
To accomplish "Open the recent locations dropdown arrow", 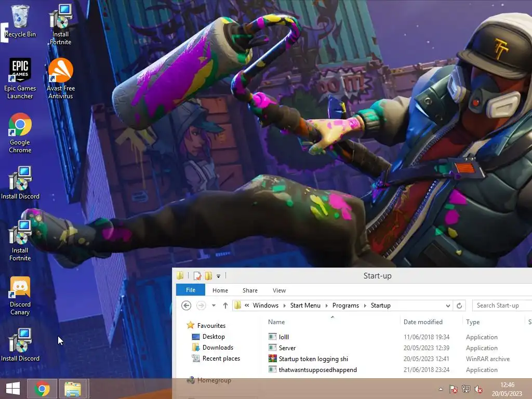I will pos(214,305).
